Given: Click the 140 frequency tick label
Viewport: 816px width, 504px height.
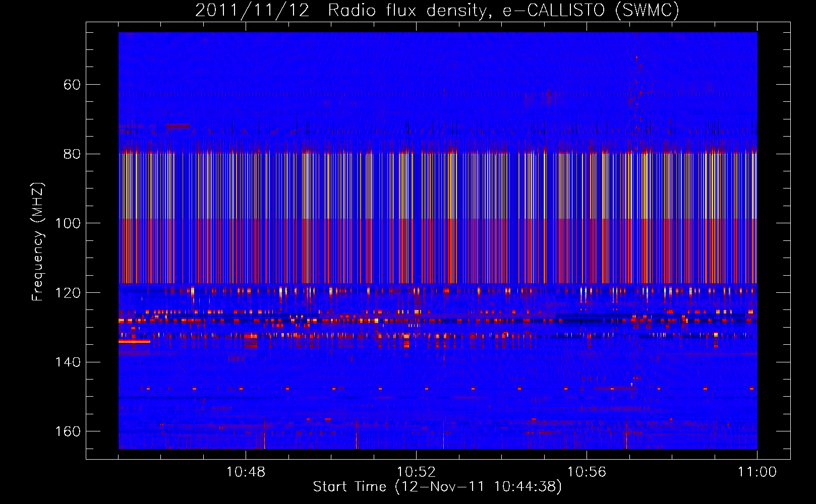Looking at the screenshot, I should click(67, 362).
